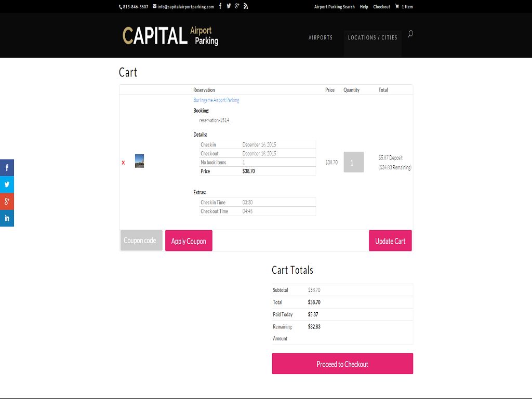Click the Paid Today amount $5.87

(x=313, y=314)
